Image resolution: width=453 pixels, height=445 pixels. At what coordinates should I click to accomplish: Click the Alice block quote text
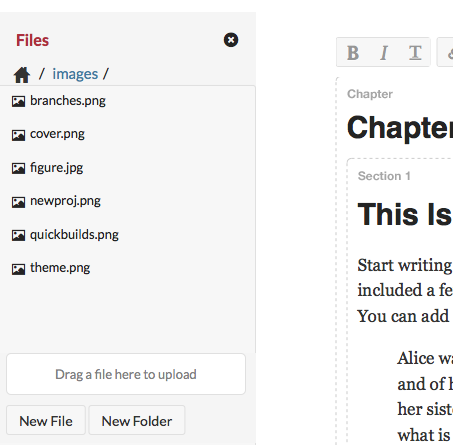(x=425, y=397)
